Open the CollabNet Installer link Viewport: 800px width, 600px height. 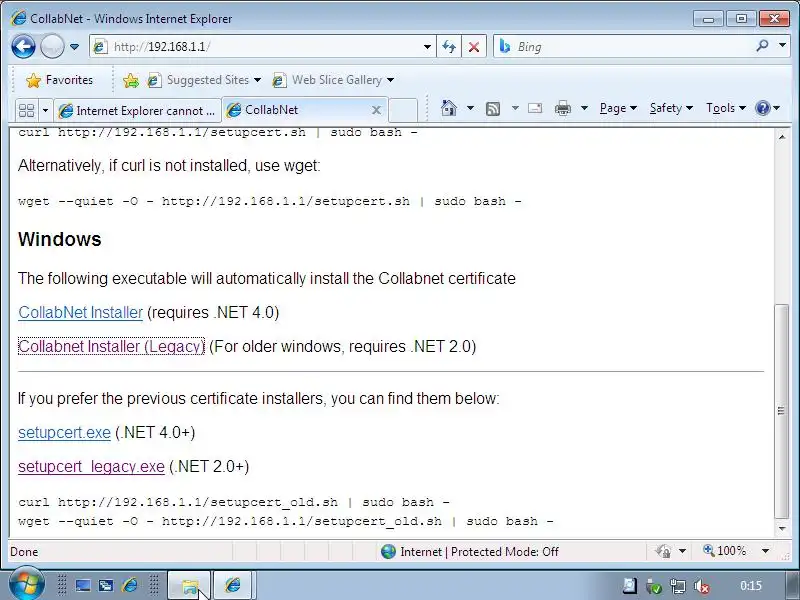81,312
